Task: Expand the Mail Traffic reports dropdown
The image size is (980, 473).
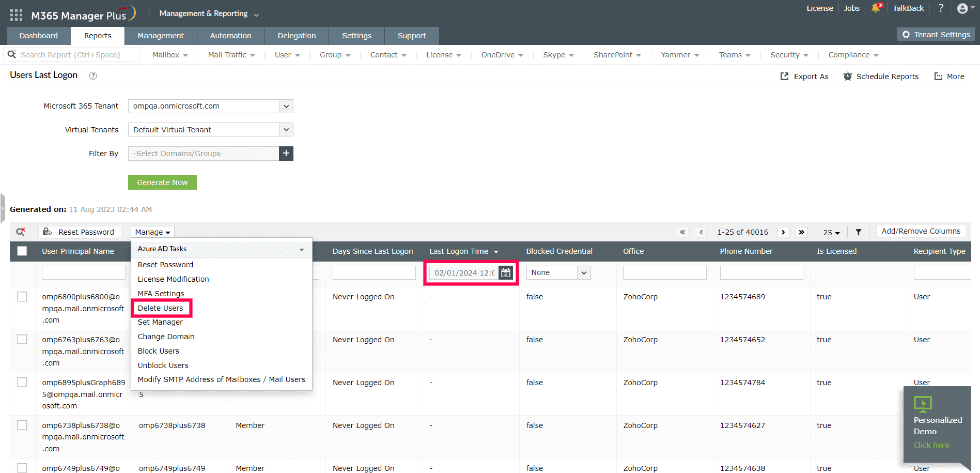Action: [231, 55]
